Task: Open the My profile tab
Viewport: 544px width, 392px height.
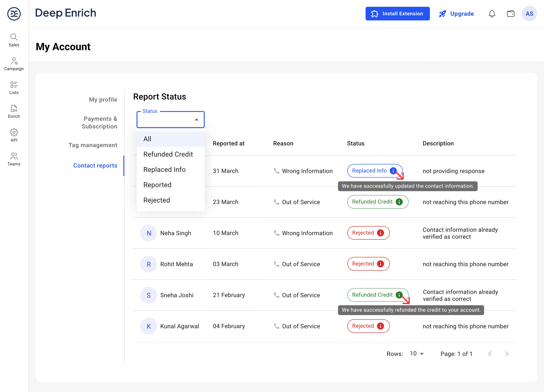Action: [103, 100]
